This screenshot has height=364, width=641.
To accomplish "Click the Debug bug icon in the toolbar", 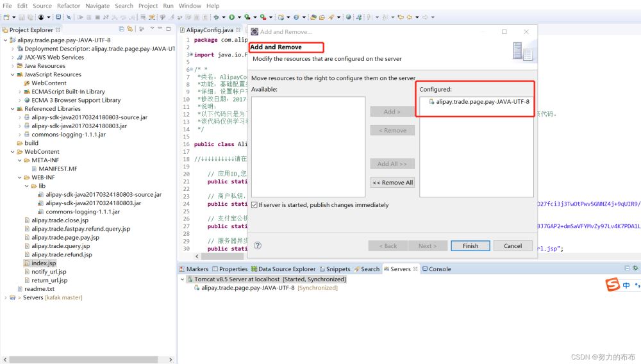I will 216,17.
